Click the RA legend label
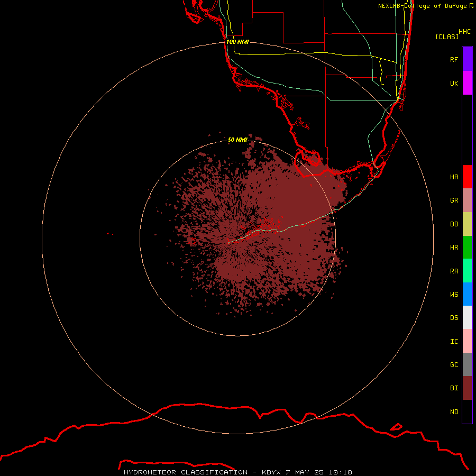Viewport: 476px width, 476px height. tap(454, 271)
